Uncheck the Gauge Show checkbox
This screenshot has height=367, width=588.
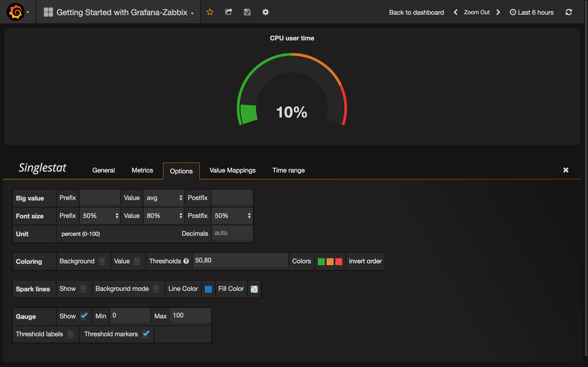coord(84,316)
